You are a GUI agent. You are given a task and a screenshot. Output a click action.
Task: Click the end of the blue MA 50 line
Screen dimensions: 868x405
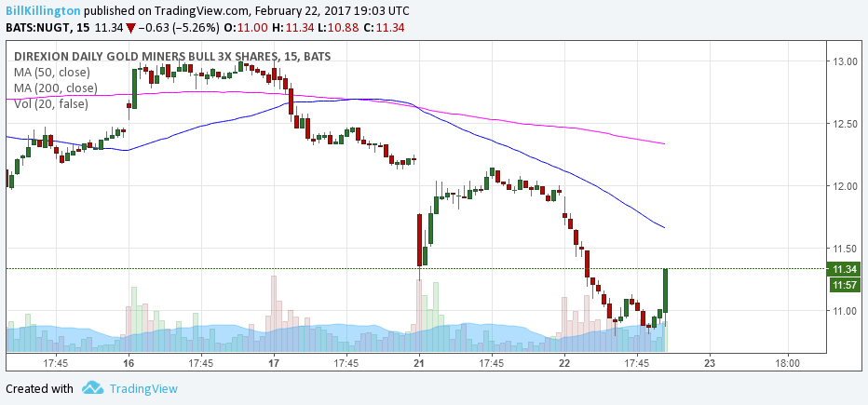664,227
